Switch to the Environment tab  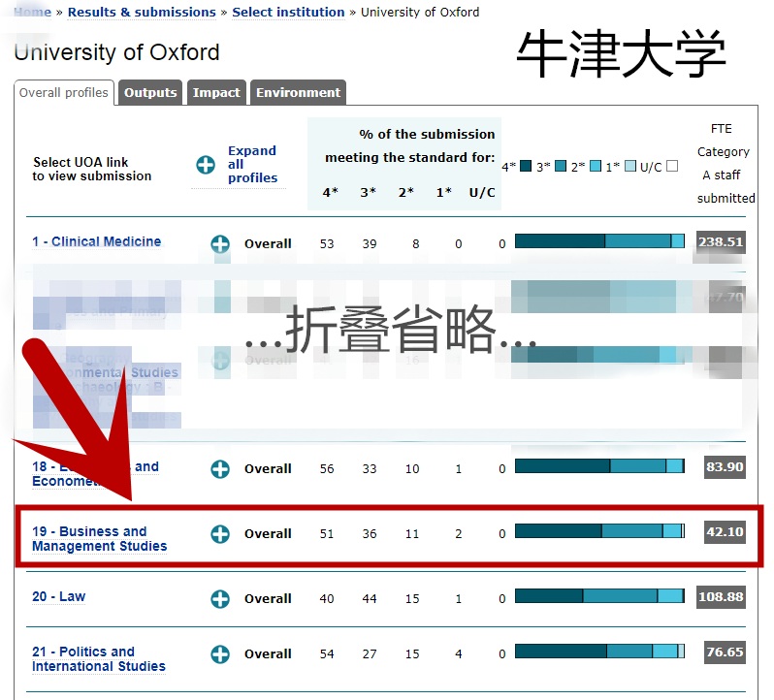[x=298, y=93]
